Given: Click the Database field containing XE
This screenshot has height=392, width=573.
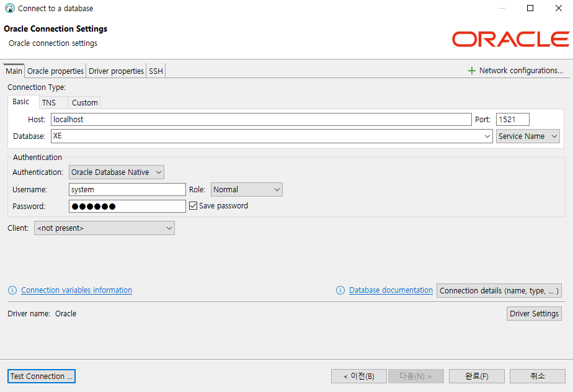Looking at the screenshot, I should pyautogui.click(x=272, y=136).
